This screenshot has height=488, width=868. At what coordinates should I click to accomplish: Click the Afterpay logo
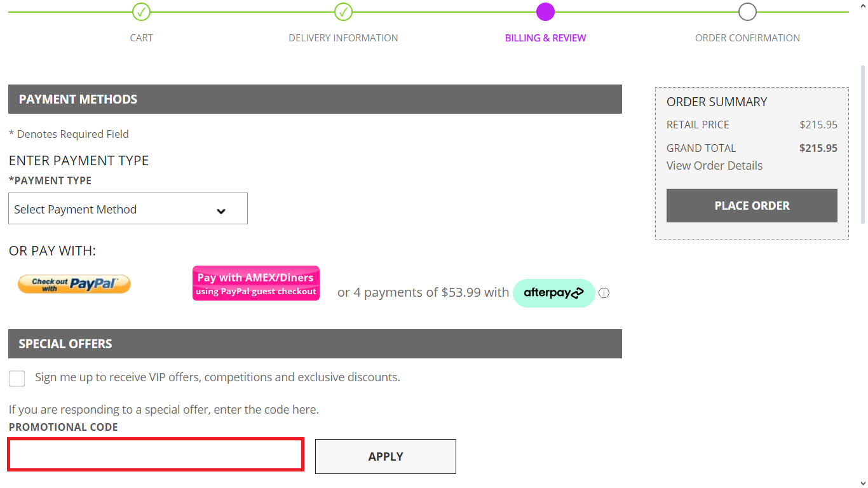553,293
